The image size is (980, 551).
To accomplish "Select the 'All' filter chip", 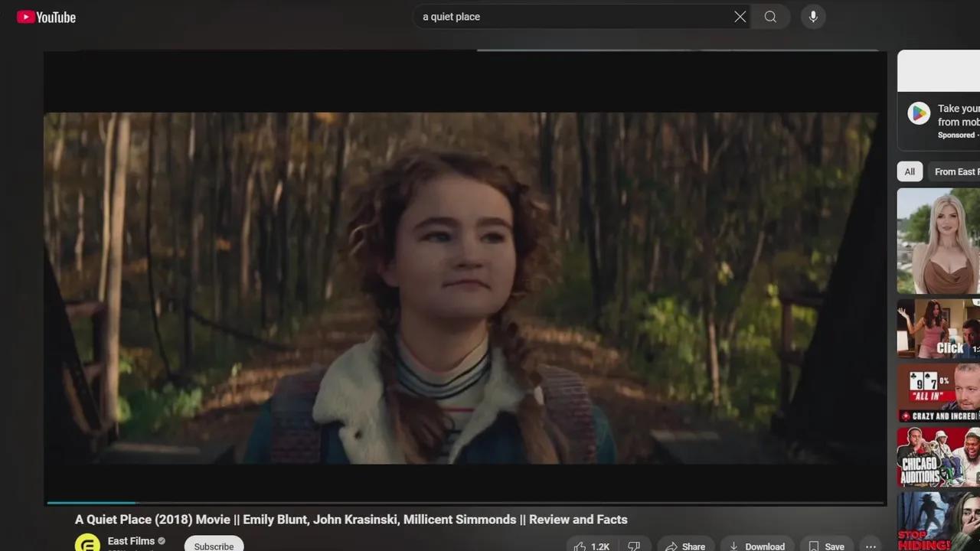I will point(910,172).
